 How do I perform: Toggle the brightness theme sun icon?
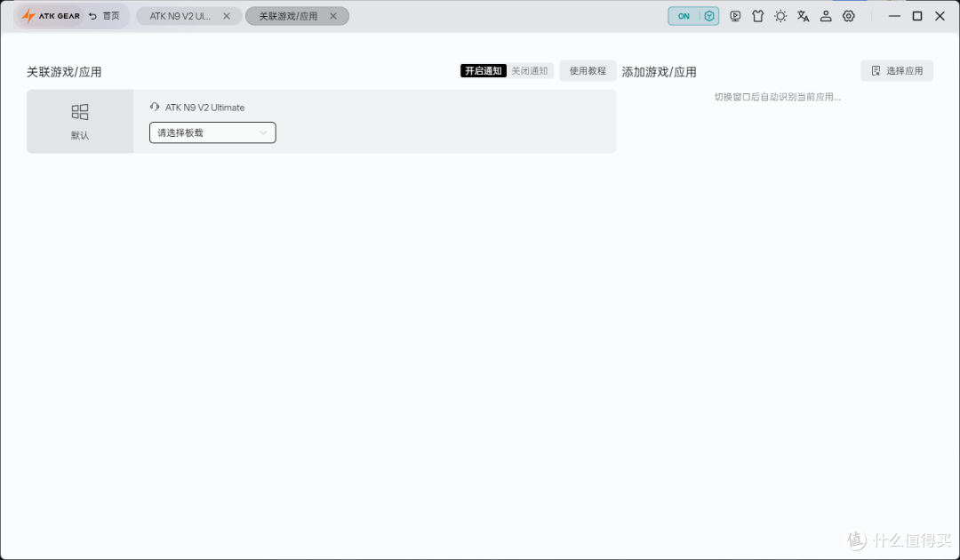point(780,17)
